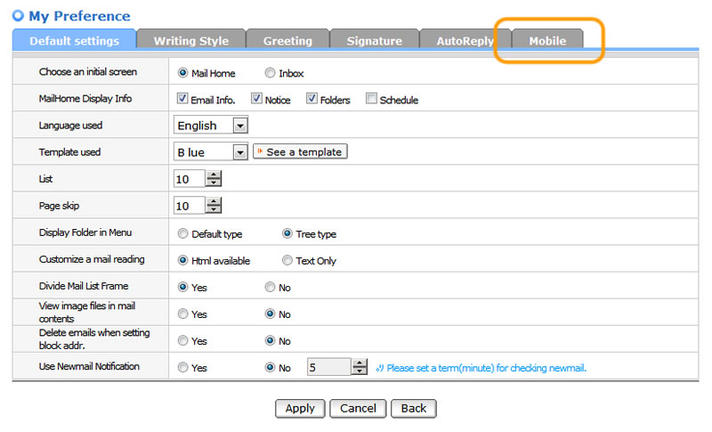This screenshot has height=432, width=712.
Task: Choose Default type for folder display
Action: (182, 234)
